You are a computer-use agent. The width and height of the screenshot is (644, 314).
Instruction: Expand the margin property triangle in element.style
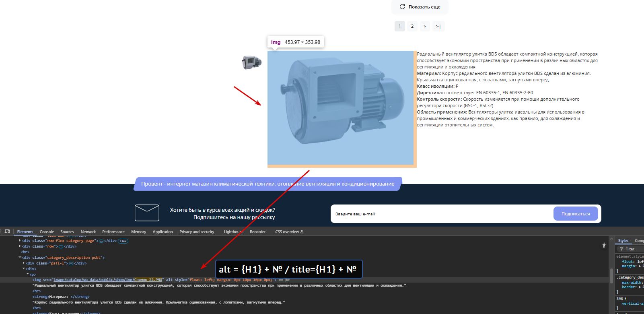click(x=640, y=266)
